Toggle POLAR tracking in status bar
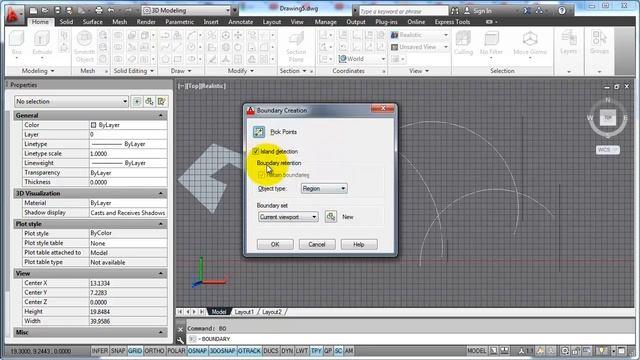Image resolution: width=640 pixels, height=360 pixels. (176, 351)
